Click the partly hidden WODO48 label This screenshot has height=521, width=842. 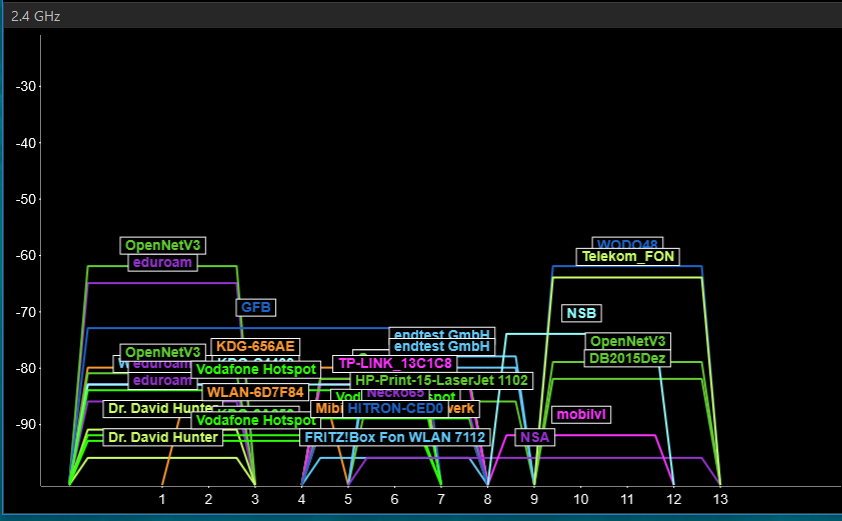pyautogui.click(x=628, y=243)
